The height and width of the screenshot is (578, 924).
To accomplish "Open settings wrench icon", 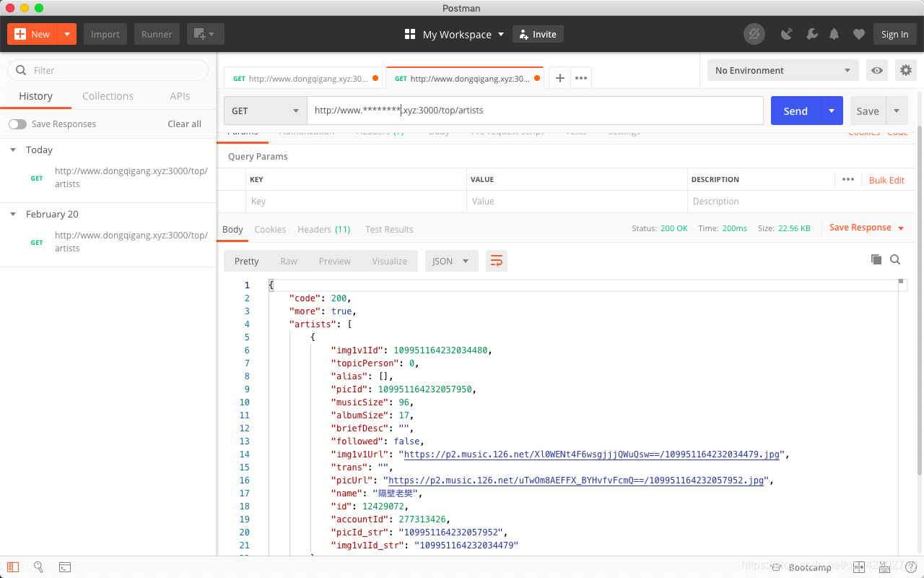I will pyautogui.click(x=811, y=34).
